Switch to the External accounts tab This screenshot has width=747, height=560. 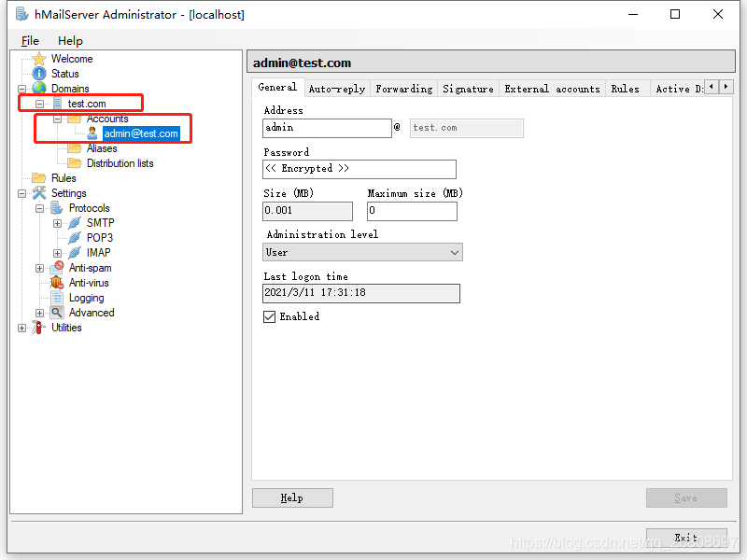[x=552, y=89]
